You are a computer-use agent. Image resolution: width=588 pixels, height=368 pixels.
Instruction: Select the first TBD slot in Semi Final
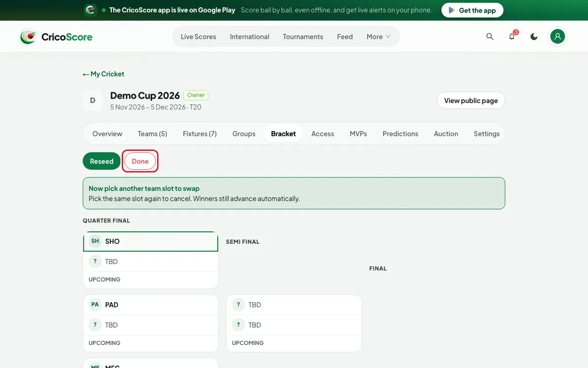pos(294,305)
